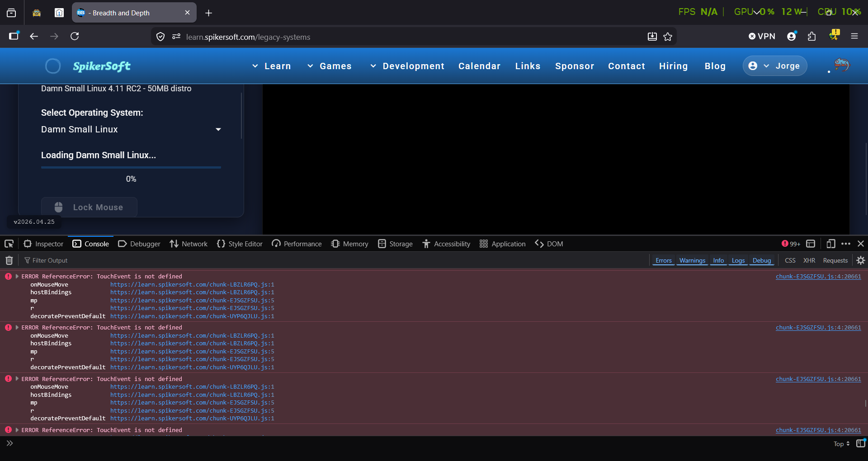
Task: Bookmark this page with the star
Action: (668, 37)
